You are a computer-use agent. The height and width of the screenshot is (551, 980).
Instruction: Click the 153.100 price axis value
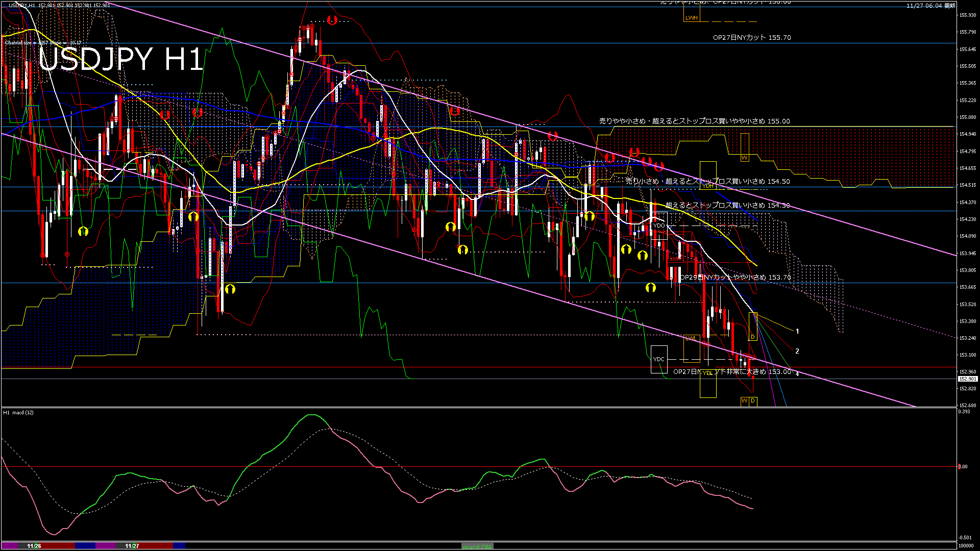point(968,355)
